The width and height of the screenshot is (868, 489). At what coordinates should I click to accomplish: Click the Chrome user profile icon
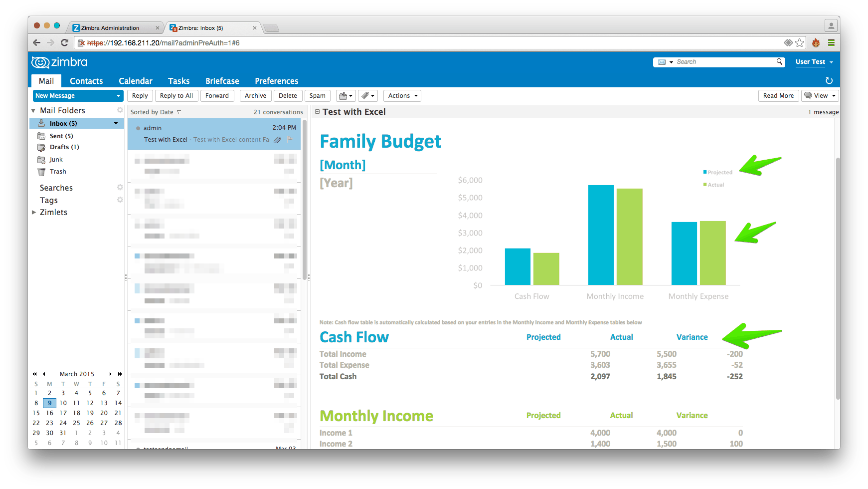831,25
